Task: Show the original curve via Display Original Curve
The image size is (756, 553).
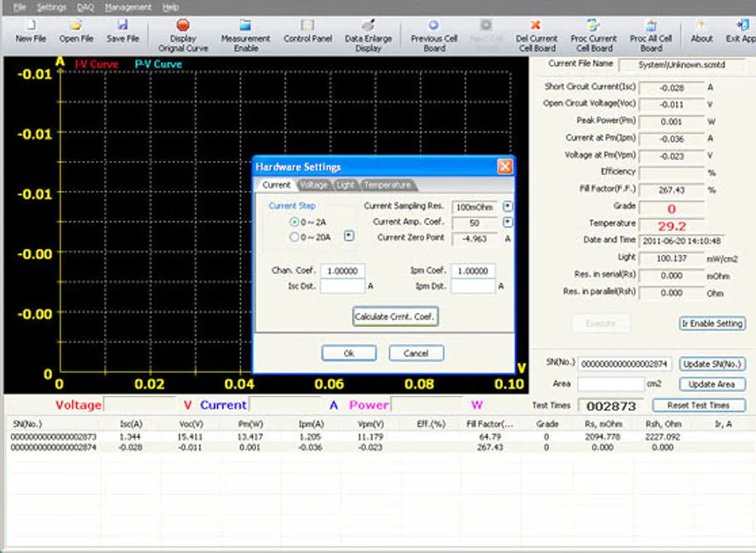Action: [183, 27]
